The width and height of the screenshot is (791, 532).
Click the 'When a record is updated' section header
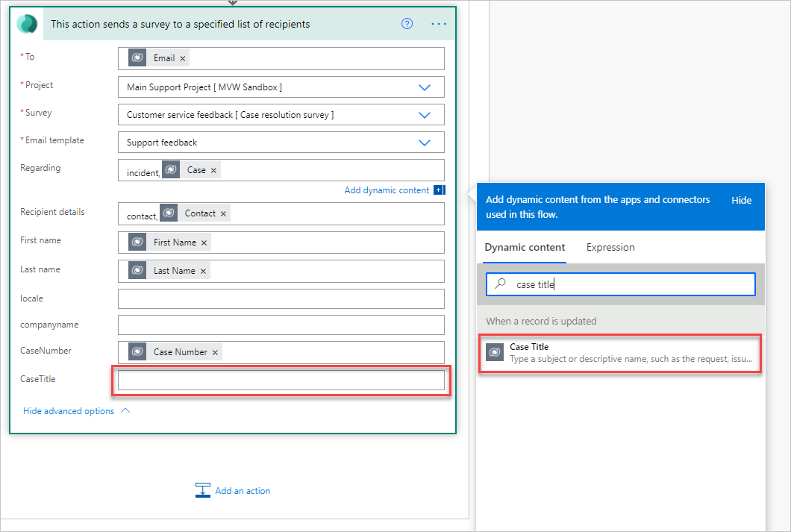pyautogui.click(x=541, y=322)
